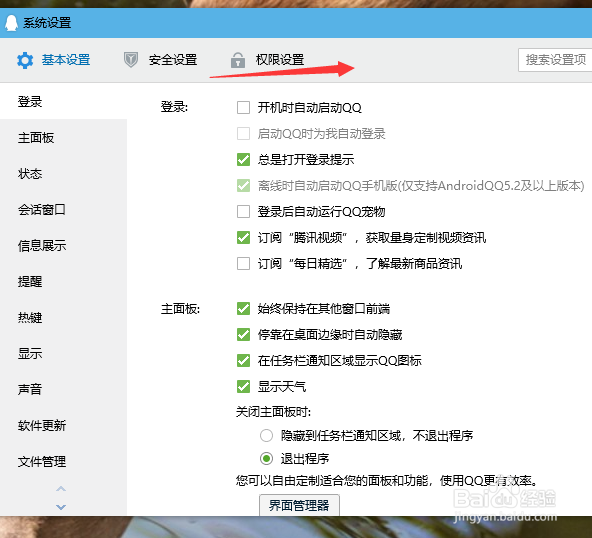Switch to the 权限设置 tab
This screenshot has height=538, width=592.
pyautogui.click(x=280, y=60)
